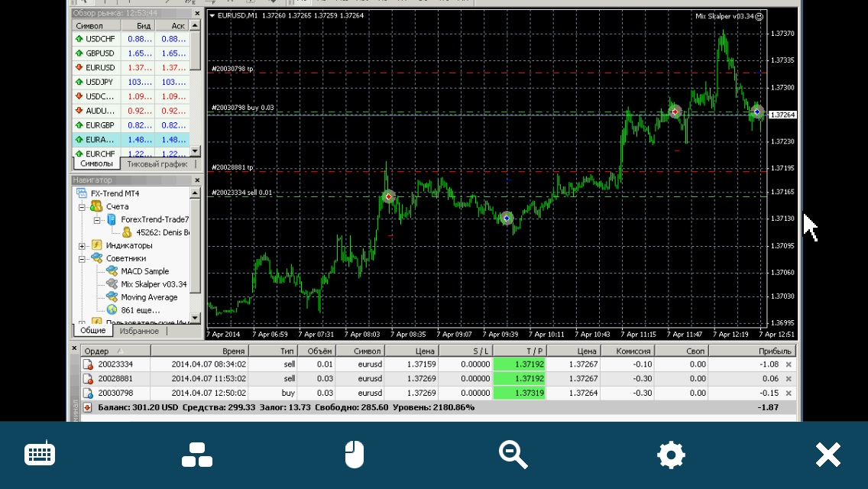The height and width of the screenshot is (489, 868).
Task: Zoom out with the magnifier icon
Action: coord(513,455)
